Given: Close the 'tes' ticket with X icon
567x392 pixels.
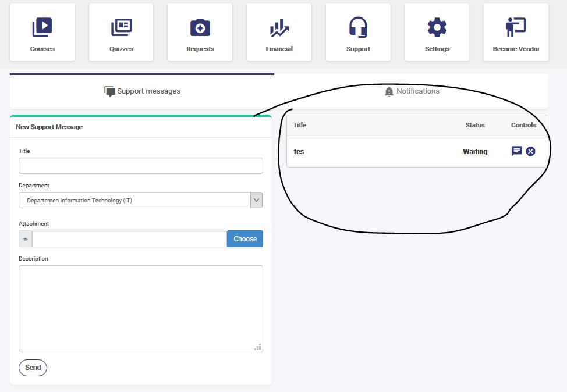Looking at the screenshot, I should (x=530, y=151).
